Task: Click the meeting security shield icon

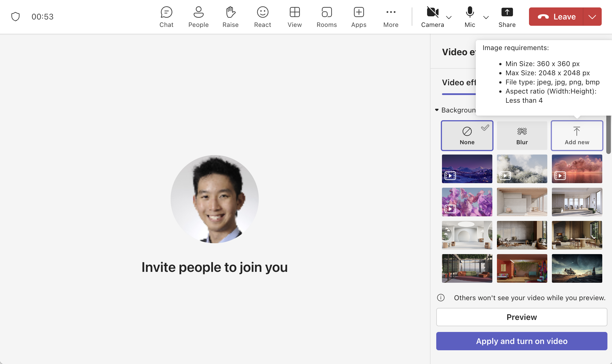Action: (x=15, y=16)
